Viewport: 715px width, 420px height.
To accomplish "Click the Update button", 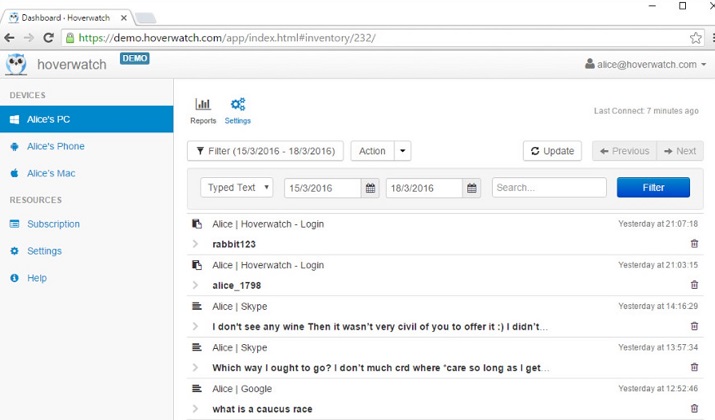I will 552,151.
